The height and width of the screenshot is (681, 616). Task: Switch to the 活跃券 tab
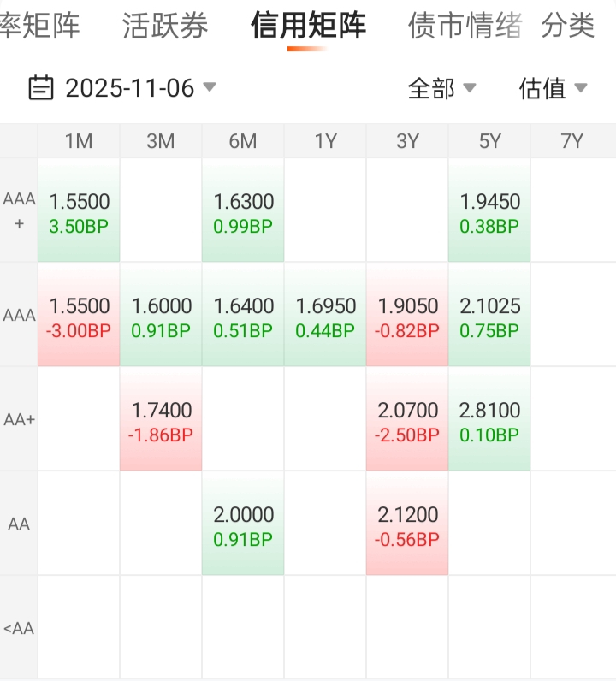tap(165, 26)
